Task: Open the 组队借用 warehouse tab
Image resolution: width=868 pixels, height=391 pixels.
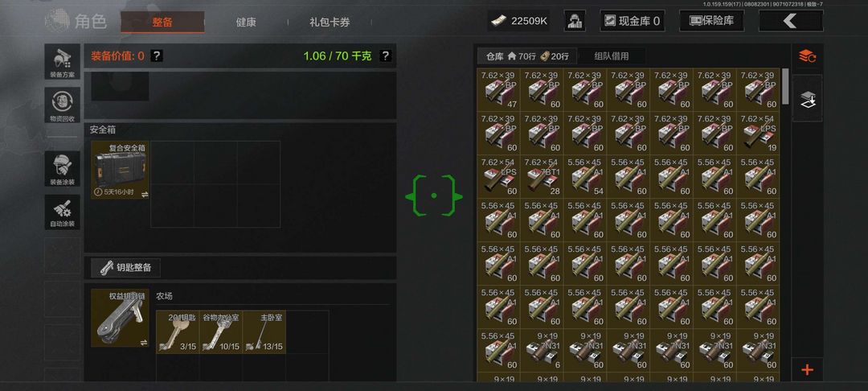Action: click(611, 56)
